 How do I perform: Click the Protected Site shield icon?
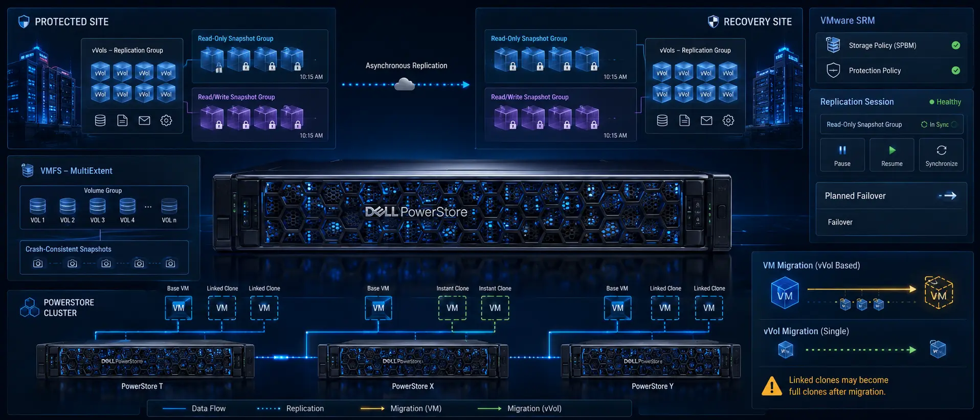point(24,21)
